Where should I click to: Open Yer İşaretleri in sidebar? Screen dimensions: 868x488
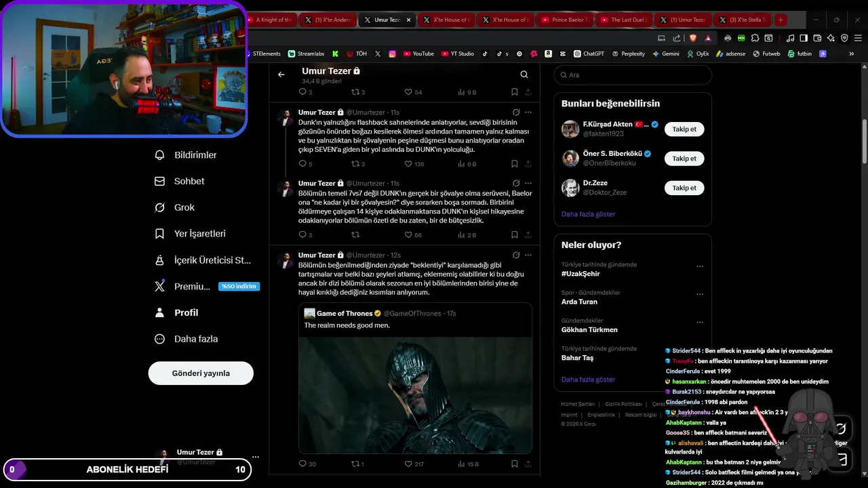click(190, 234)
